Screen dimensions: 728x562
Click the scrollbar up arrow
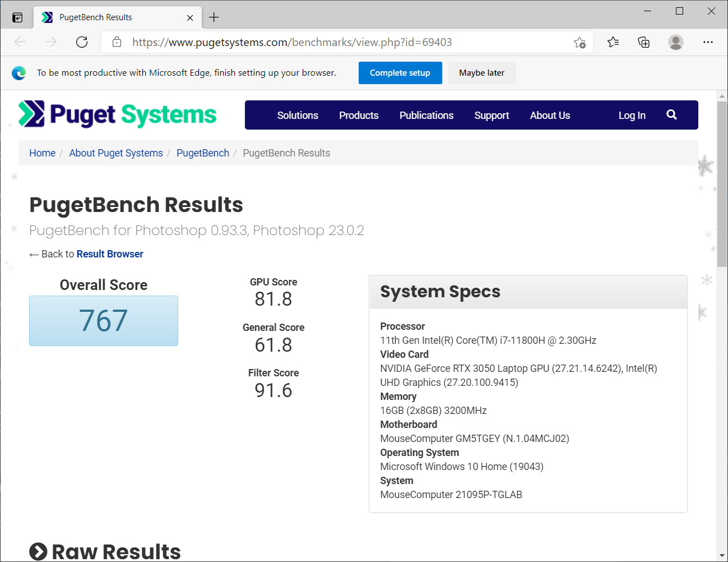[x=722, y=96]
